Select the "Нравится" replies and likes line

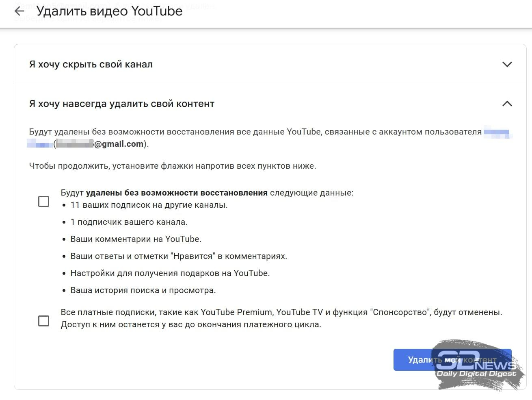179,256
